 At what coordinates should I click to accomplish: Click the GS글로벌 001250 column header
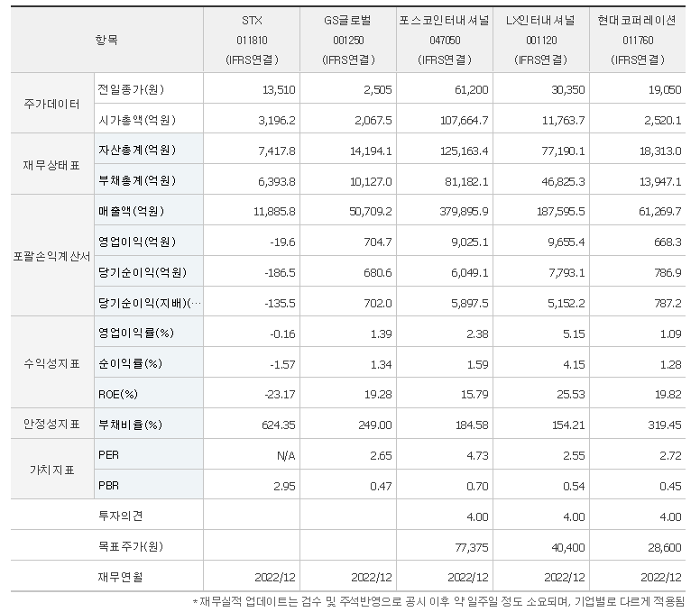click(x=348, y=40)
